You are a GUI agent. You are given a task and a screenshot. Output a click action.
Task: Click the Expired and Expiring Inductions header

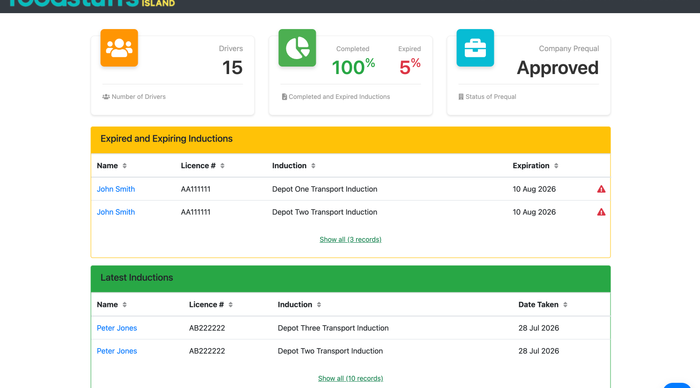[350, 140]
